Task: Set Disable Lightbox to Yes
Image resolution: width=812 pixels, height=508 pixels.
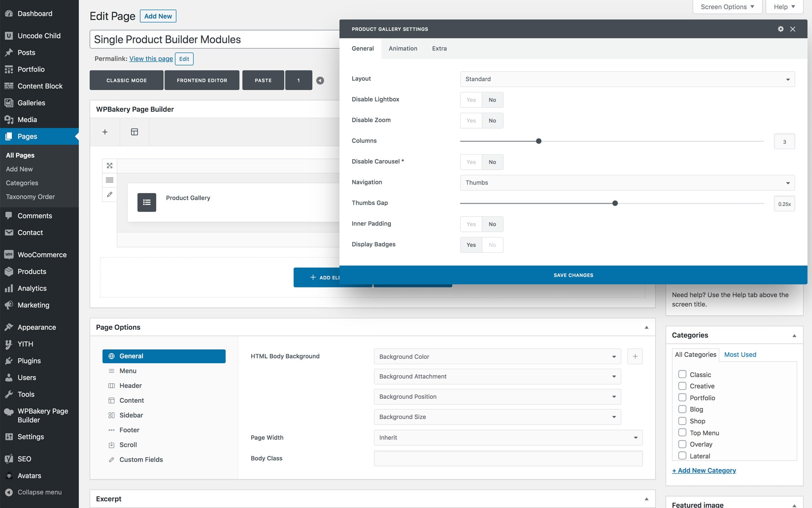Action: point(471,100)
